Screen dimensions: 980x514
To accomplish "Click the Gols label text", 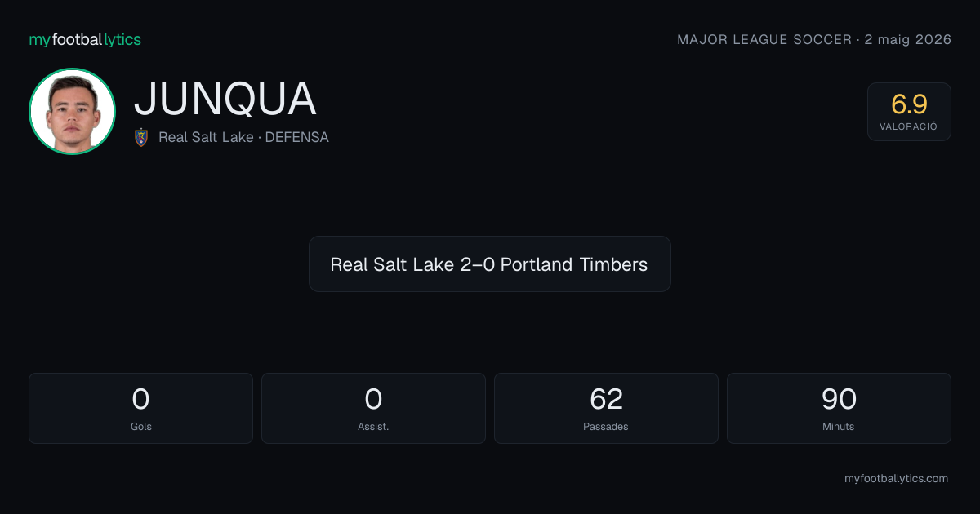I will coord(140,427).
